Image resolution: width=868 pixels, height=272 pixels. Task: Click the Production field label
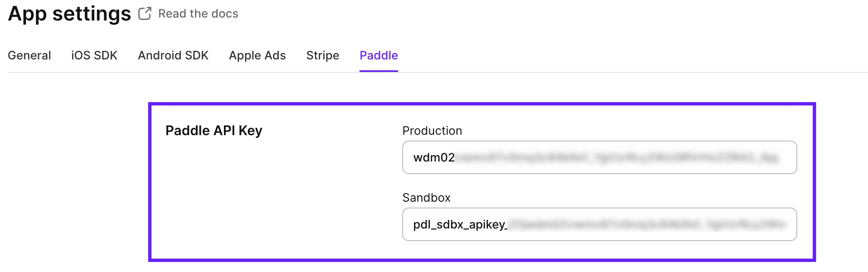pyautogui.click(x=432, y=131)
